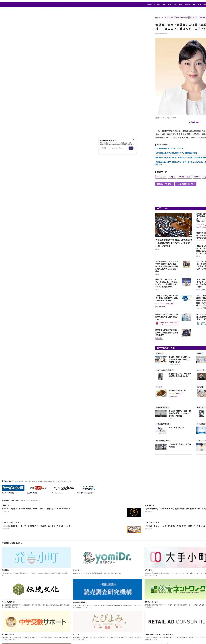Image resolution: width=206 pixels, height=644 pixels.
Task: Click the 発言小町 logo banner
Action: 36,557
